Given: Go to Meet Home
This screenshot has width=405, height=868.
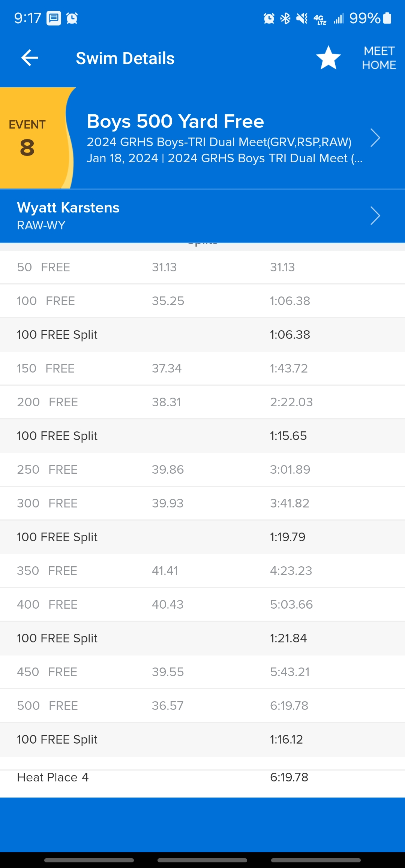Looking at the screenshot, I should tap(379, 58).
